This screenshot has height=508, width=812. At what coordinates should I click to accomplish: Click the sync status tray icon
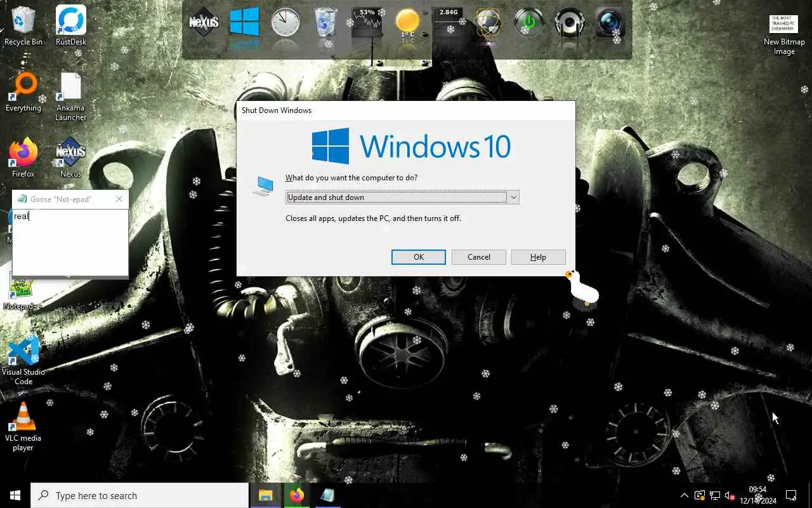(x=700, y=495)
